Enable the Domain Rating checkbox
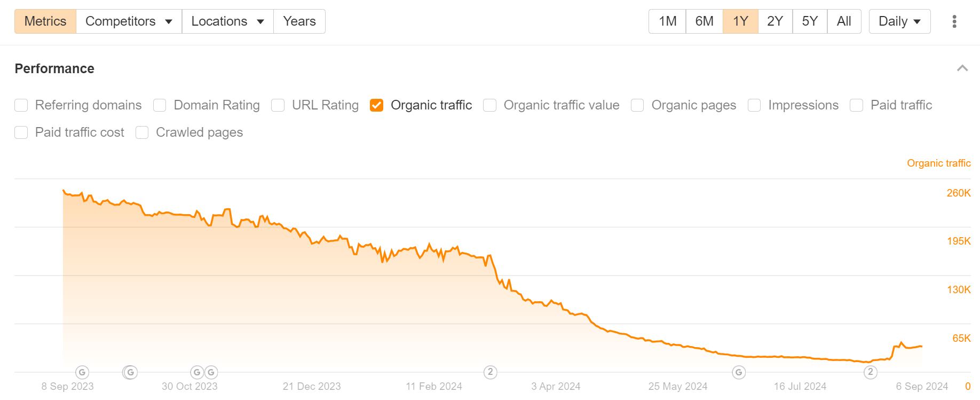 click(160, 105)
